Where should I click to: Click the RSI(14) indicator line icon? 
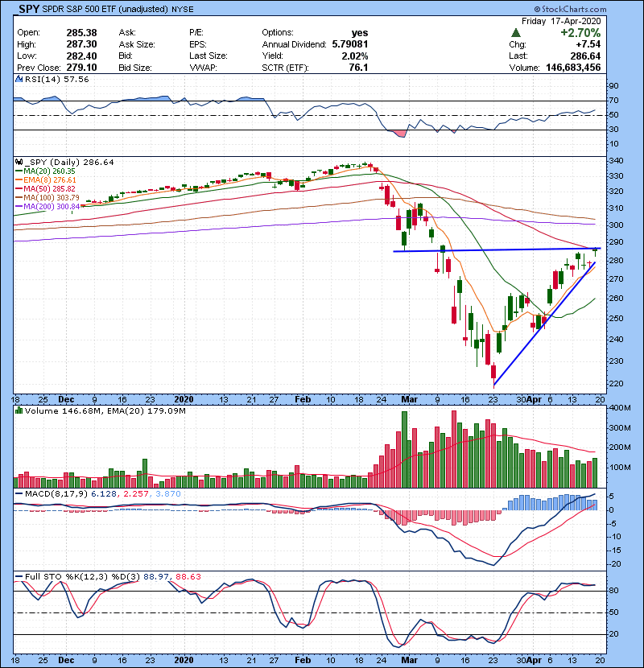19,79
